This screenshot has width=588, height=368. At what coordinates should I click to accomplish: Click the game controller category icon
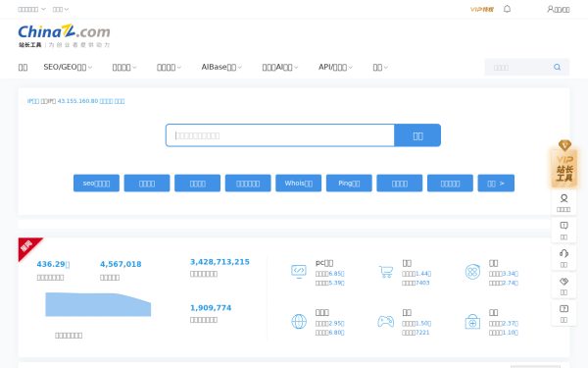point(385,322)
